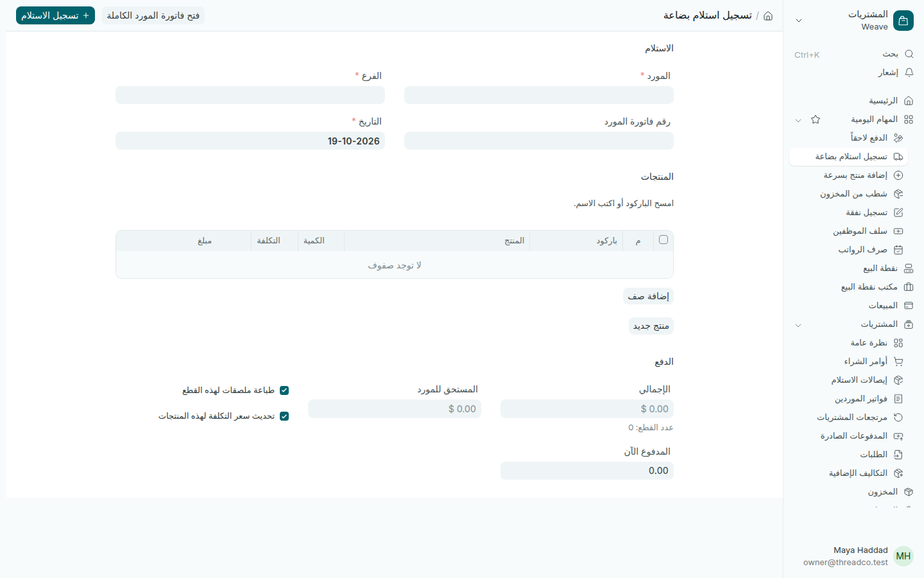
Task: Click the المخزون box icon
Action: [x=909, y=492]
